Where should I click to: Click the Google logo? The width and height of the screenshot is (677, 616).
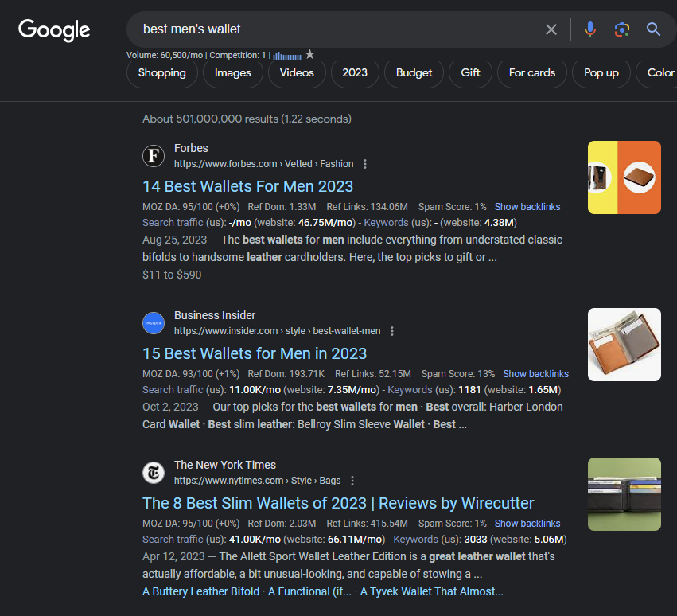(x=54, y=30)
